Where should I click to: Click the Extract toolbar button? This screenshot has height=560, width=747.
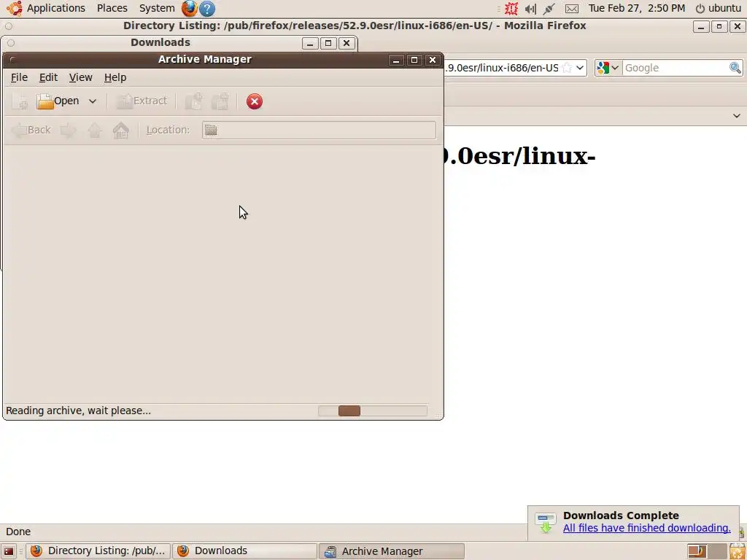pyautogui.click(x=142, y=101)
